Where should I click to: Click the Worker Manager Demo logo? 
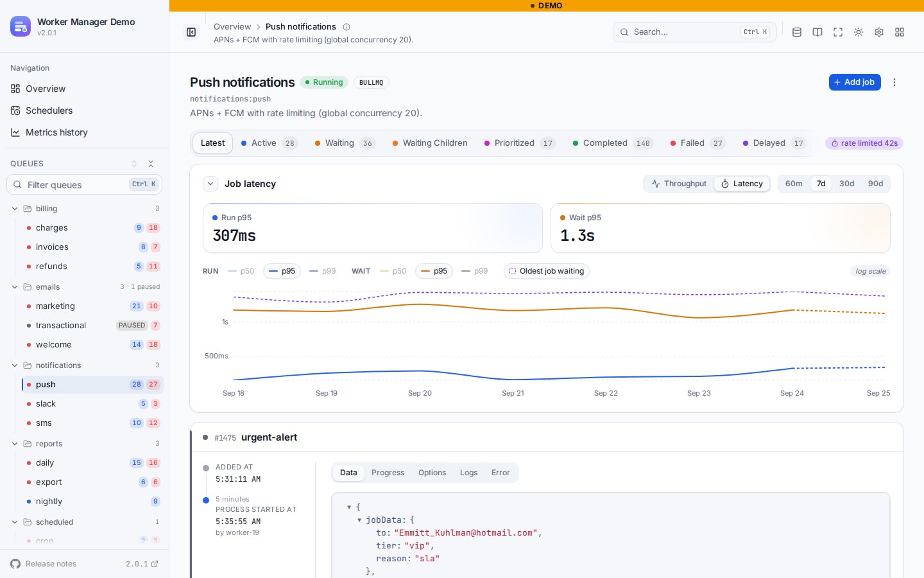(21, 26)
